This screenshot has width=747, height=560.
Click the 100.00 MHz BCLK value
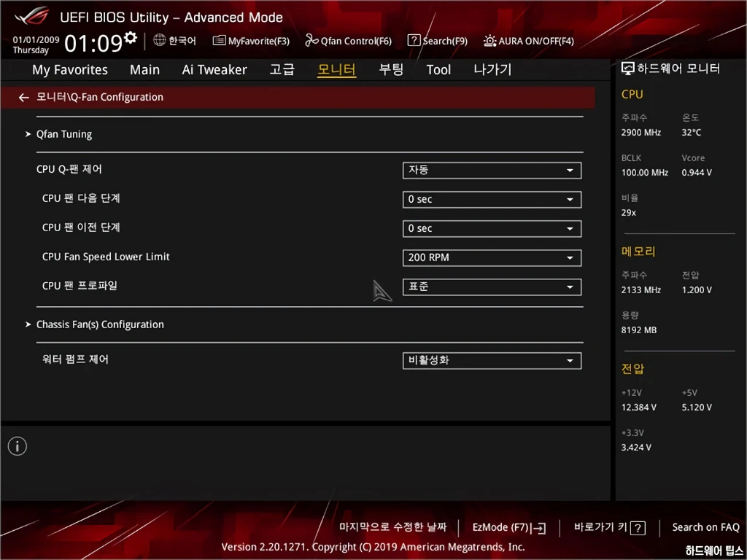pos(645,173)
